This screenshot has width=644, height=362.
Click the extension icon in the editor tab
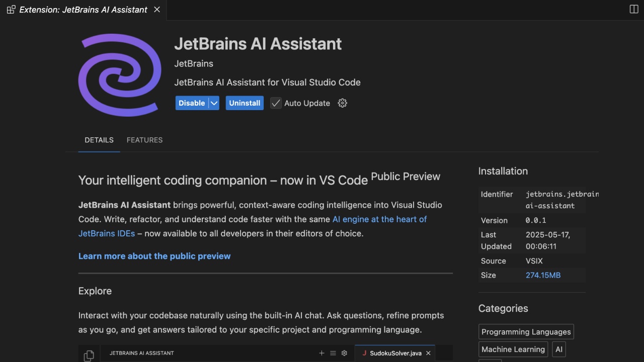coord(11,9)
